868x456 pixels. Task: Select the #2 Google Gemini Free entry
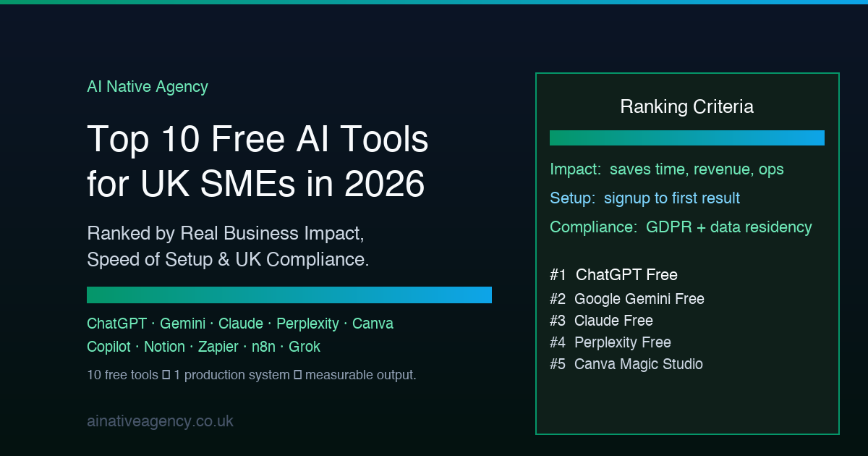(626, 299)
